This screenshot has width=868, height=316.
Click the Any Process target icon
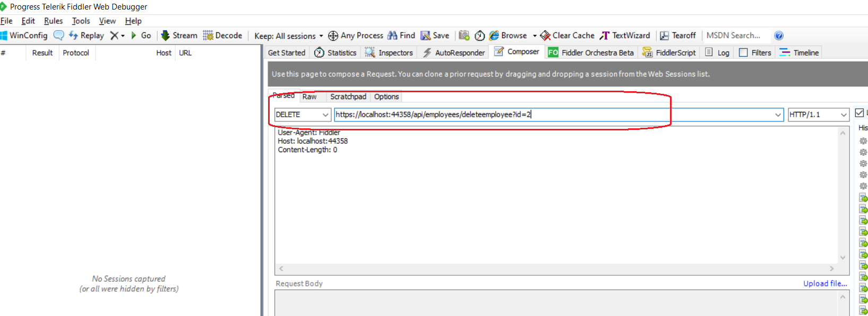tap(333, 36)
